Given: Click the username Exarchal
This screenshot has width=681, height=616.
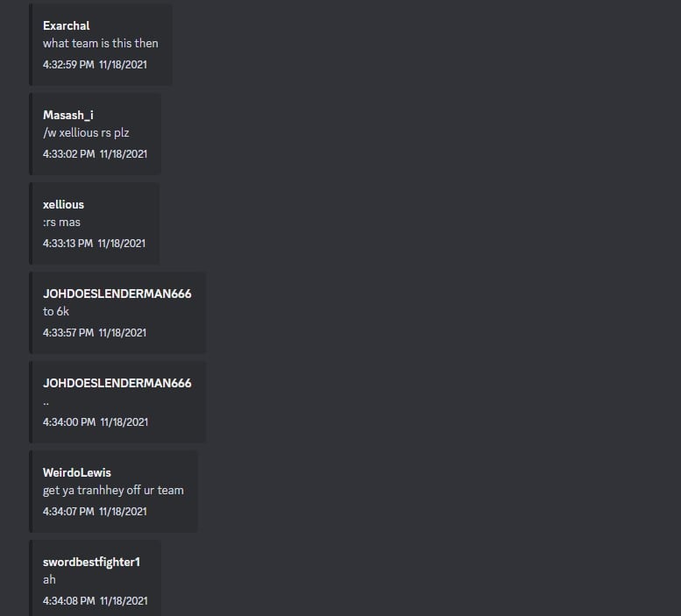Looking at the screenshot, I should coord(66,25).
